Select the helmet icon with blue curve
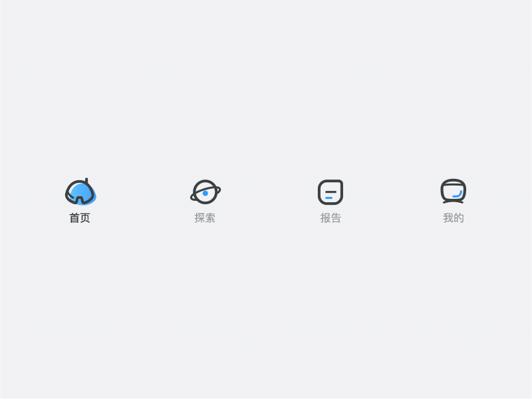Screen dimensions: 532x399 [x=454, y=192]
